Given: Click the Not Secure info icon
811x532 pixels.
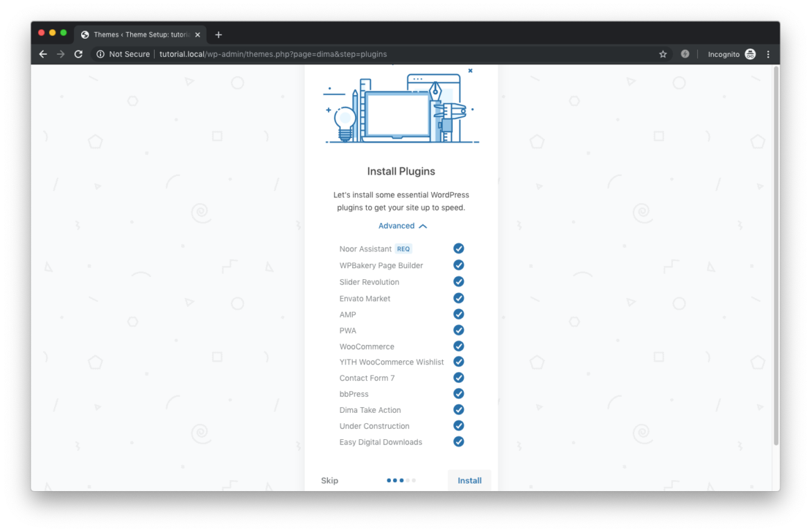Looking at the screenshot, I should click(x=102, y=53).
